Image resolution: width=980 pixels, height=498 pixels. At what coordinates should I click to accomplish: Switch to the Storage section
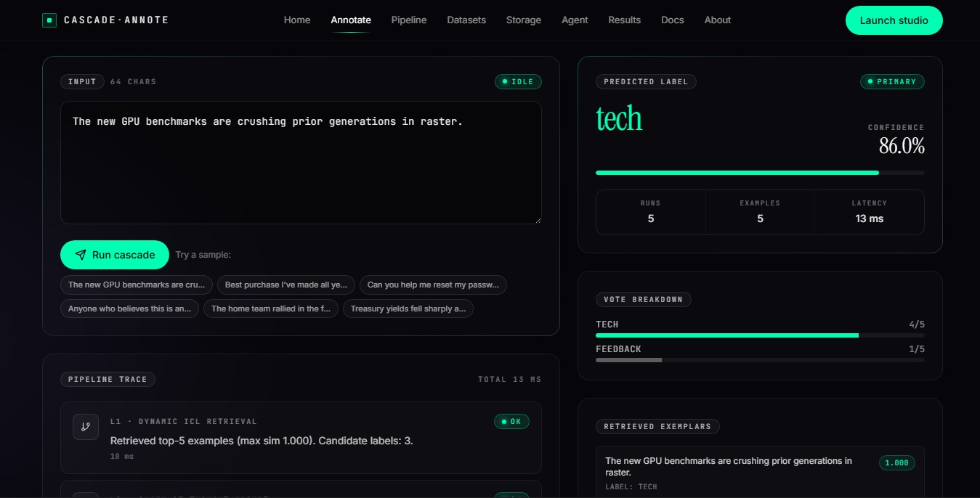(x=524, y=20)
